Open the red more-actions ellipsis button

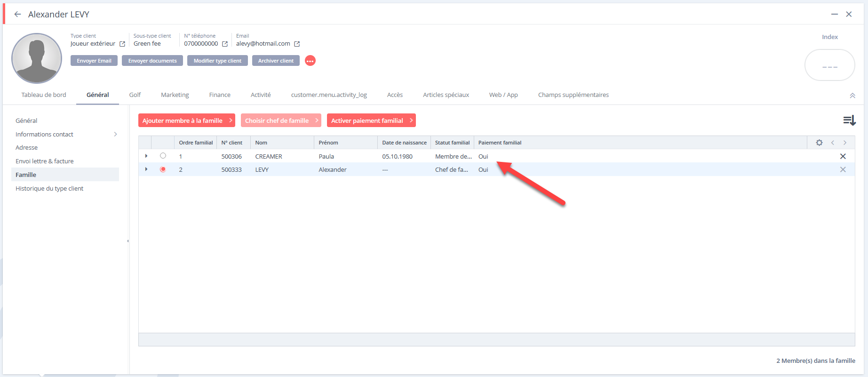(310, 61)
